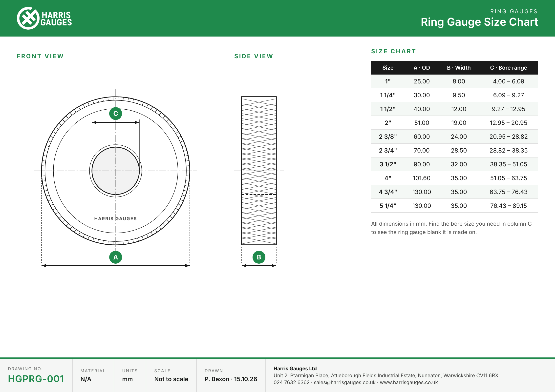Click the 1" size cell

tap(388, 81)
